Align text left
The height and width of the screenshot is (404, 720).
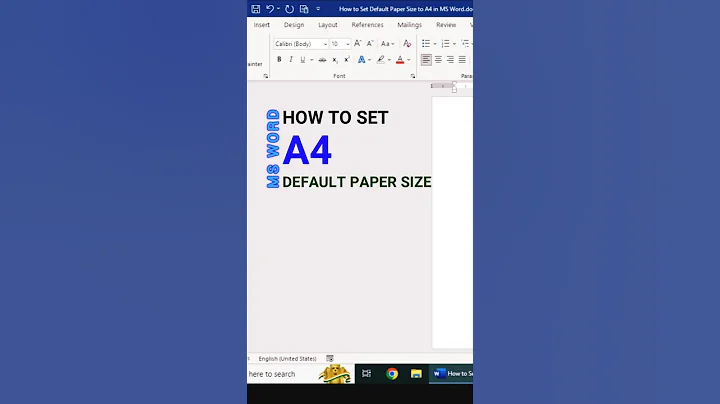426,60
